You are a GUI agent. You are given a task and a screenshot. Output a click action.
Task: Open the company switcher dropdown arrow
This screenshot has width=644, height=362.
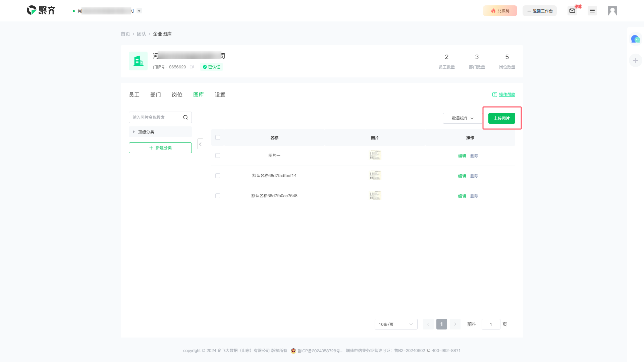coord(139,11)
